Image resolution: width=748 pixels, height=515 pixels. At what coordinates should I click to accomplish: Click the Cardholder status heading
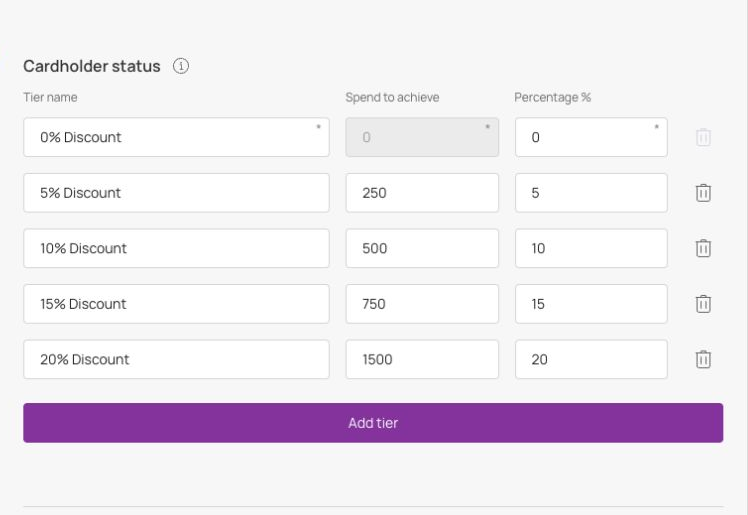[92, 66]
